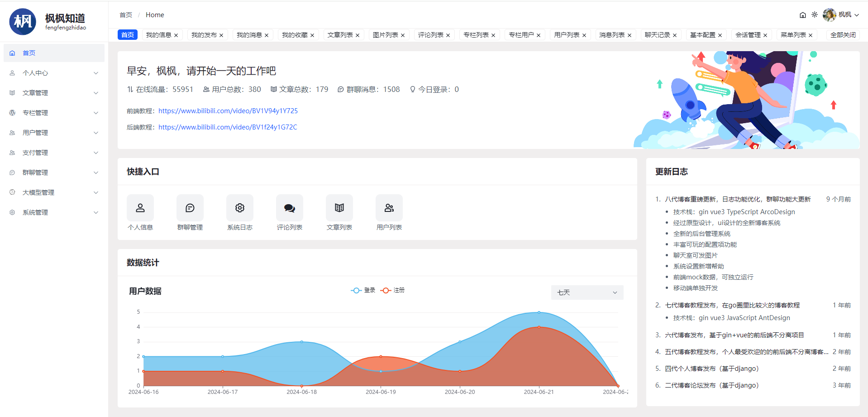Select 首页 in the left sidebar

click(x=29, y=53)
